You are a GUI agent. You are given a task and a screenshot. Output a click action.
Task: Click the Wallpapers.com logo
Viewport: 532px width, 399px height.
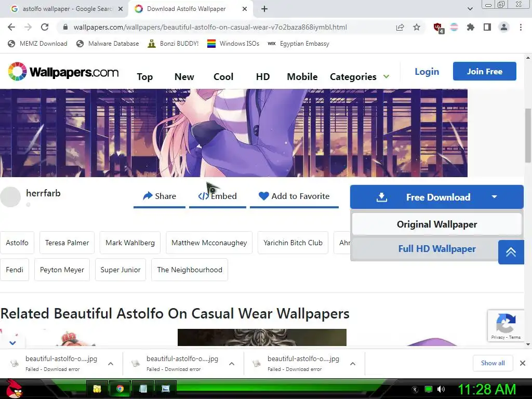63,72
